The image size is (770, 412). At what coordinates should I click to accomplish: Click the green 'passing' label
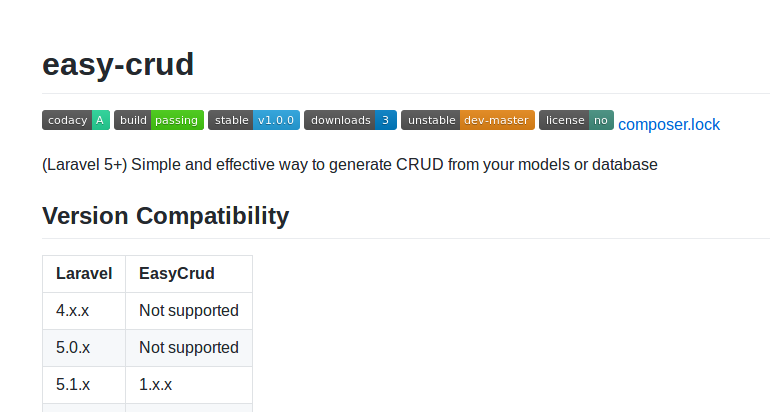click(177, 120)
